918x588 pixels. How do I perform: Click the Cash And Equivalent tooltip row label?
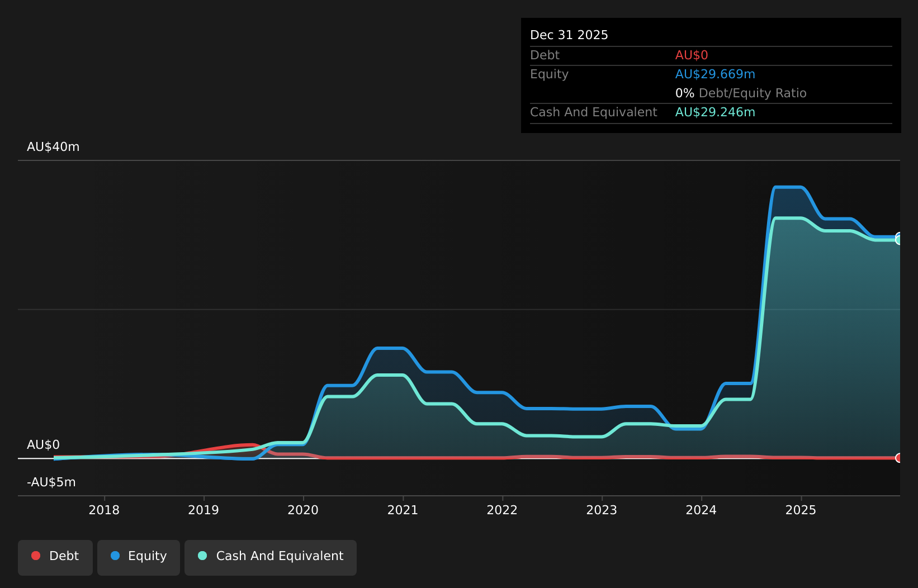pos(593,112)
